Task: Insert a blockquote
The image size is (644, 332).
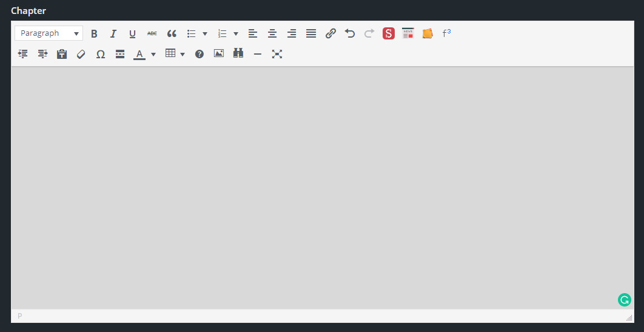Action: click(172, 34)
